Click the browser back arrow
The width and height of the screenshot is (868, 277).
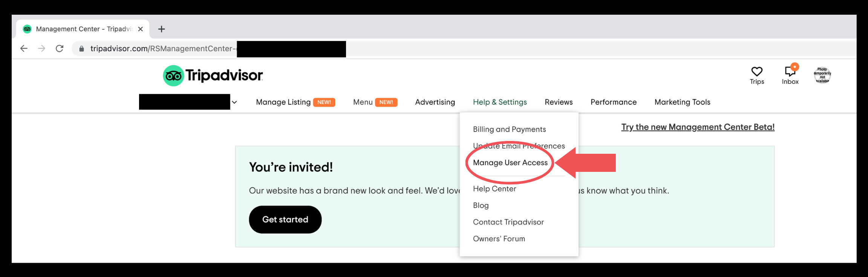[x=24, y=49]
